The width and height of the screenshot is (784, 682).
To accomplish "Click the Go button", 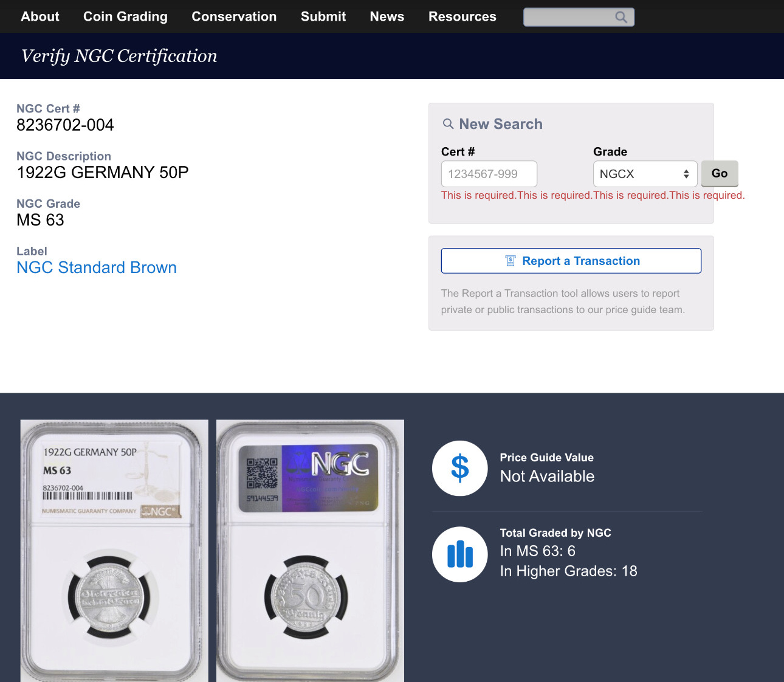I will pos(720,174).
